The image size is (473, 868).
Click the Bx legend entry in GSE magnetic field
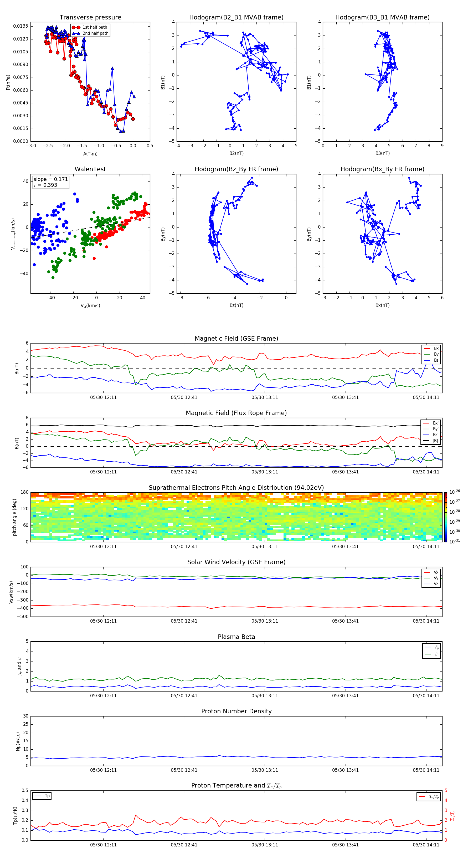click(431, 349)
